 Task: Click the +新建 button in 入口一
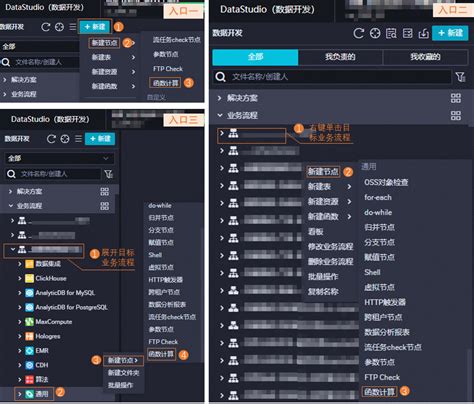[95, 27]
